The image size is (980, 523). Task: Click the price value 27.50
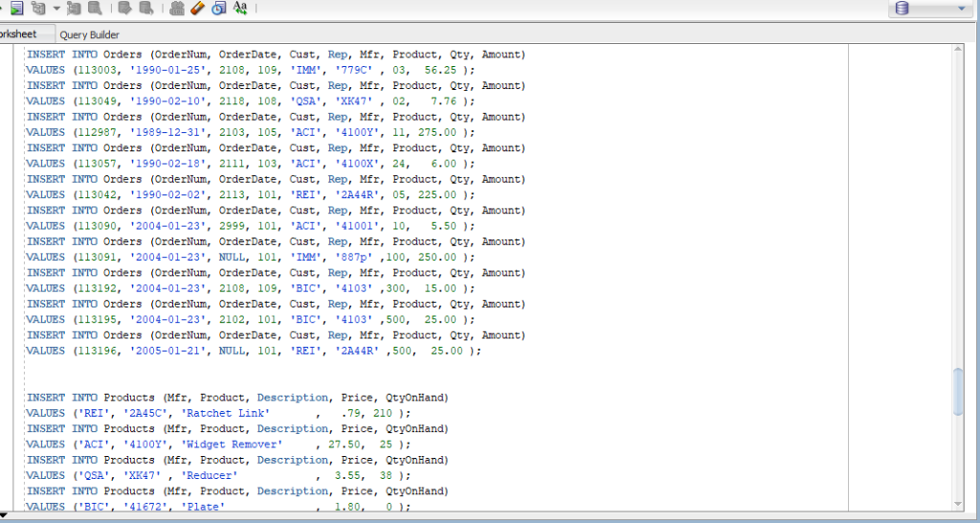344,444
